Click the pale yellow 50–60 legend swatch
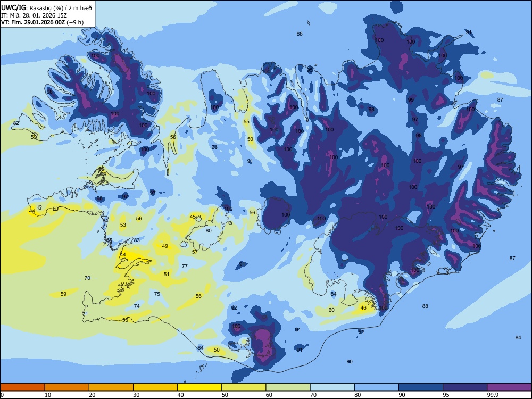This screenshot has width=532, height=399. click(244, 387)
